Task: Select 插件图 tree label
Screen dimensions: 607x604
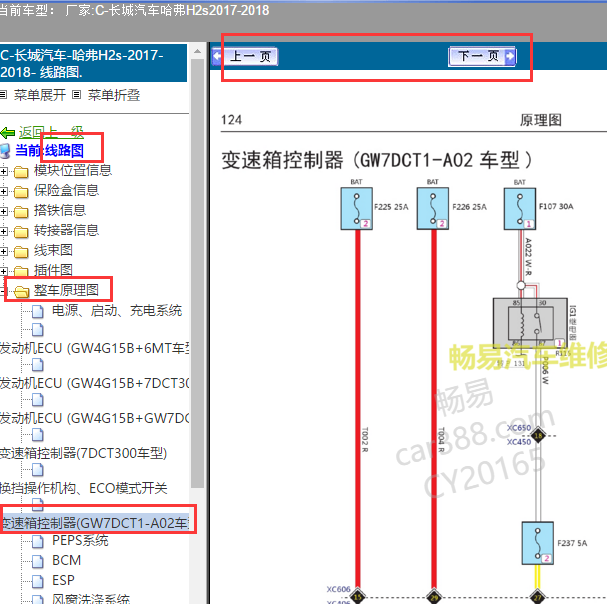Action: [x=53, y=270]
